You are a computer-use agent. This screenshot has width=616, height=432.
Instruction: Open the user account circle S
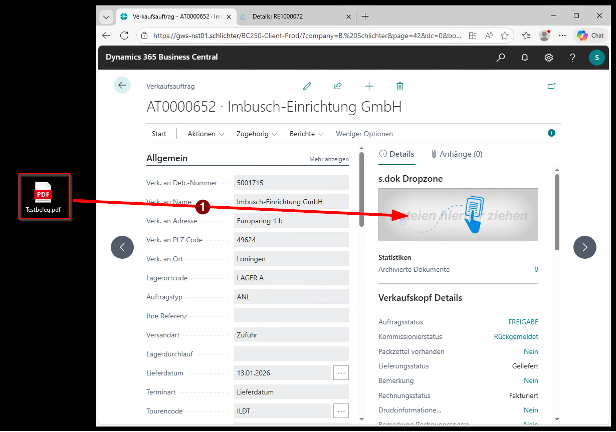tap(597, 58)
